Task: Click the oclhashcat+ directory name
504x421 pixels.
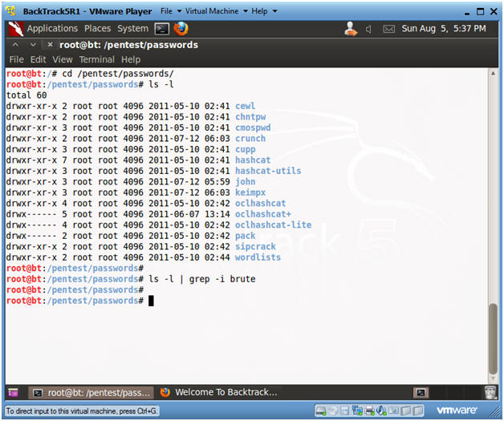Action: pyautogui.click(x=263, y=214)
